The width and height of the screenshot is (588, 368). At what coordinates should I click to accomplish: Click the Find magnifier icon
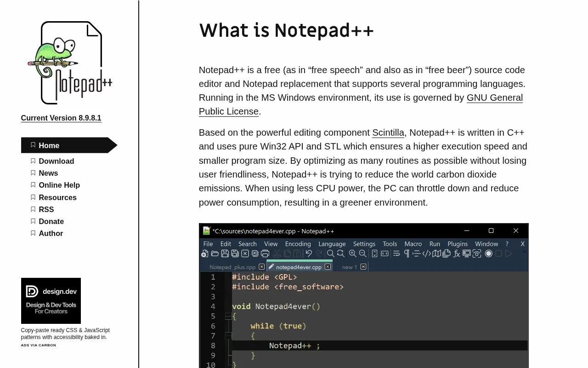click(x=330, y=253)
